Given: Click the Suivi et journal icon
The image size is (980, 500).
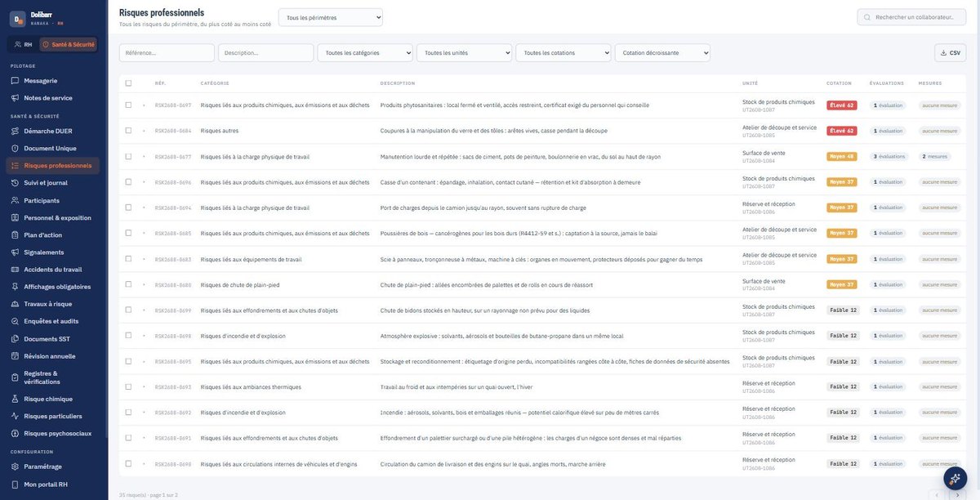Looking at the screenshot, I should coord(15,183).
